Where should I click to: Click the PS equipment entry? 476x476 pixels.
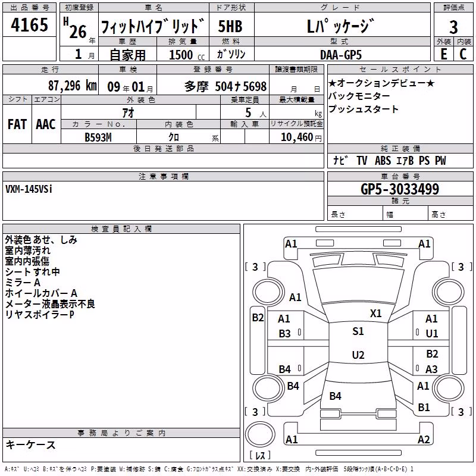[424, 160]
